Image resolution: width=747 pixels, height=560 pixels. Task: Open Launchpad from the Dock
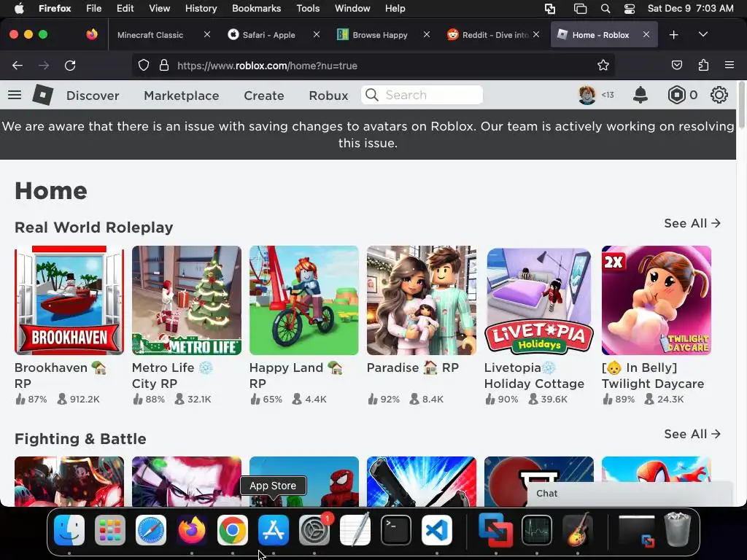point(110,530)
